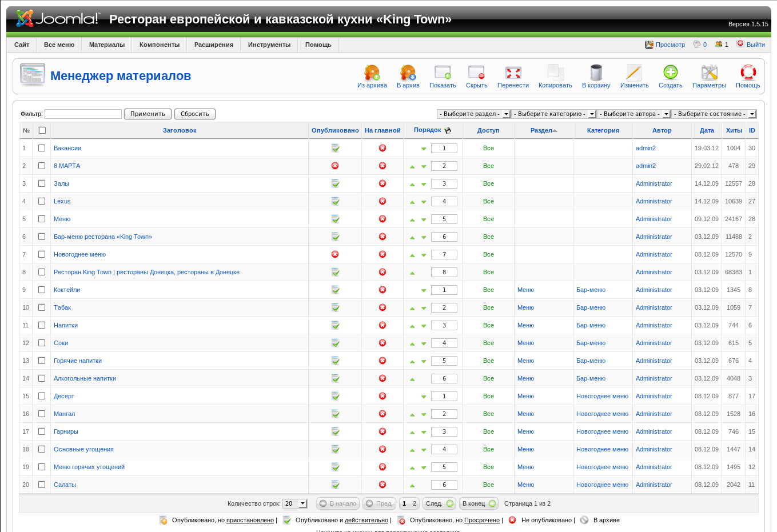Open the 'Сайт' menu
The width and height of the screenshot is (777, 532).
point(22,45)
